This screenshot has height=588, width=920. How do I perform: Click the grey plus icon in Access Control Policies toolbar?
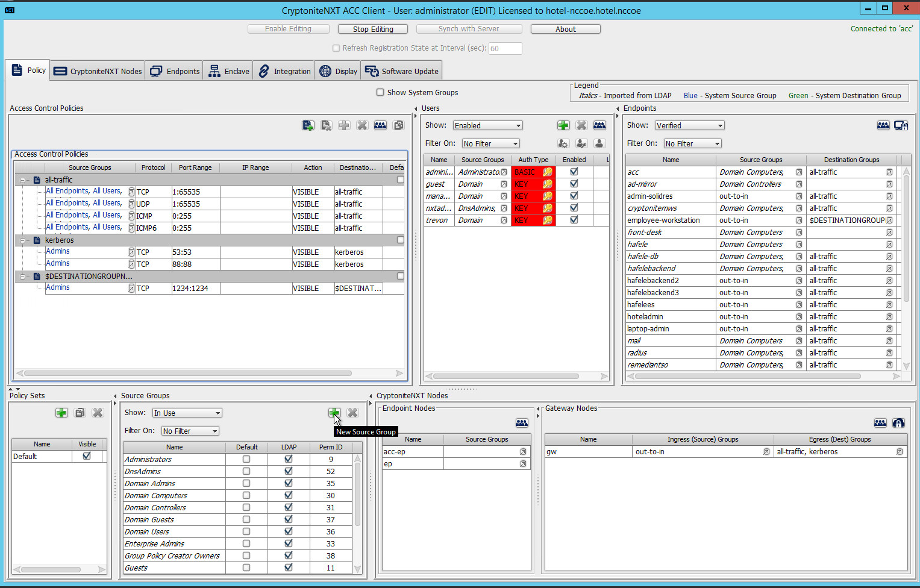(344, 125)
